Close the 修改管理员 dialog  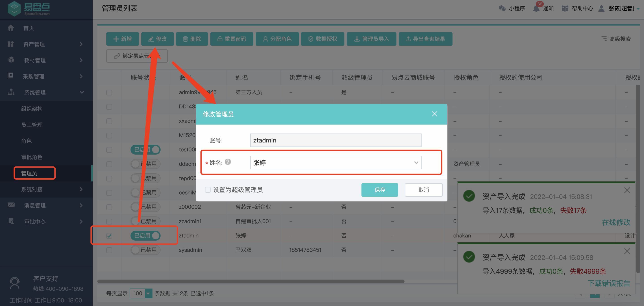434,114
